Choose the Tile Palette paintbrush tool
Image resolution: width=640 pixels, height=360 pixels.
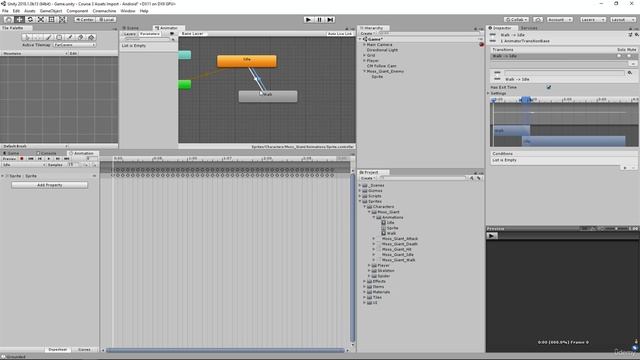48,37
